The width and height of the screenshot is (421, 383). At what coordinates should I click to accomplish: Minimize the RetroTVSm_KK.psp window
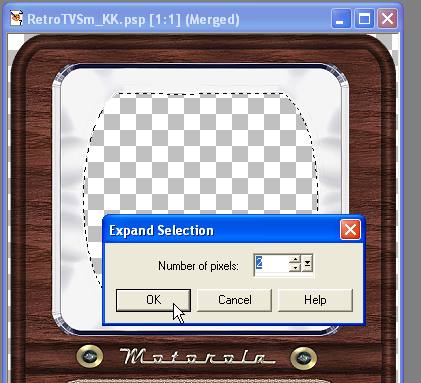click(x=341, y=18)
